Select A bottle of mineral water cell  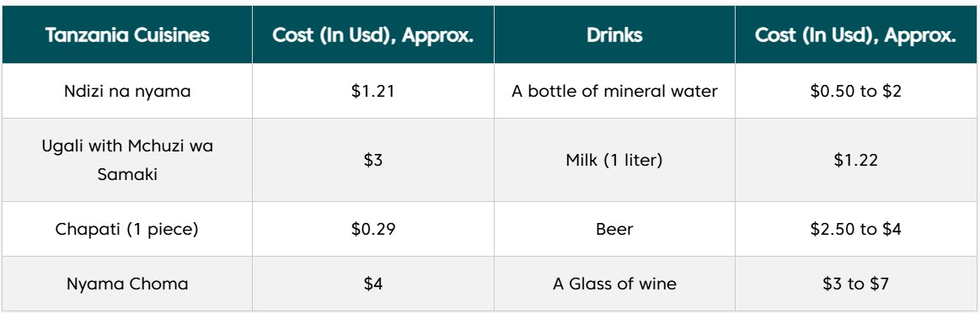[x=614, y=91]
